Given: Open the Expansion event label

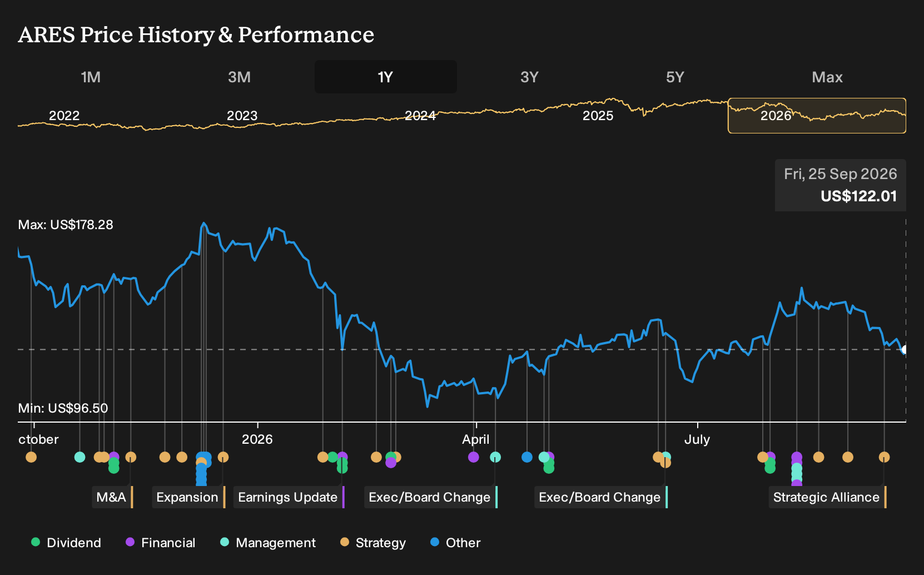Looking at the screenshot, I should tap(189, 497).
